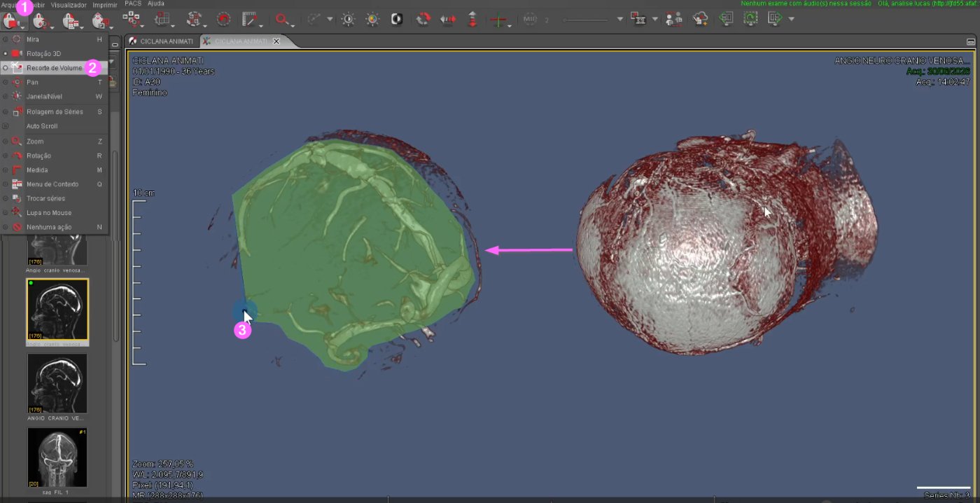Expand the crosshair axes dropdown arrow
The height and width of the screenshot is (503, 980).
tap(510, 25)
